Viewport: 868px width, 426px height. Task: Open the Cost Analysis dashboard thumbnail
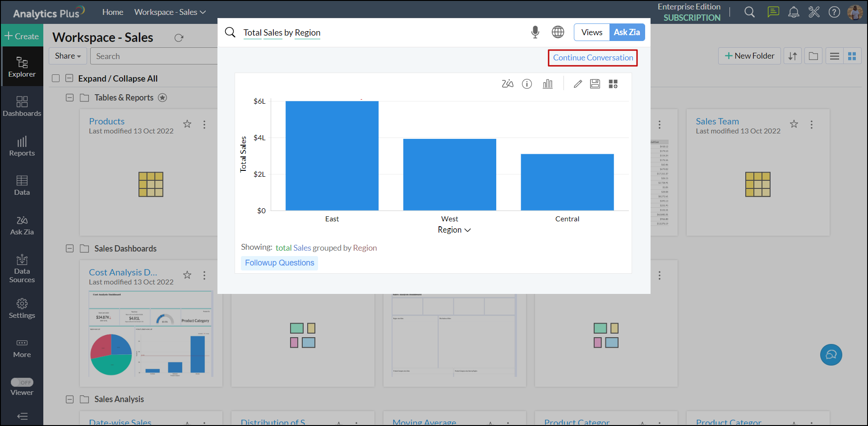point(151,334)
